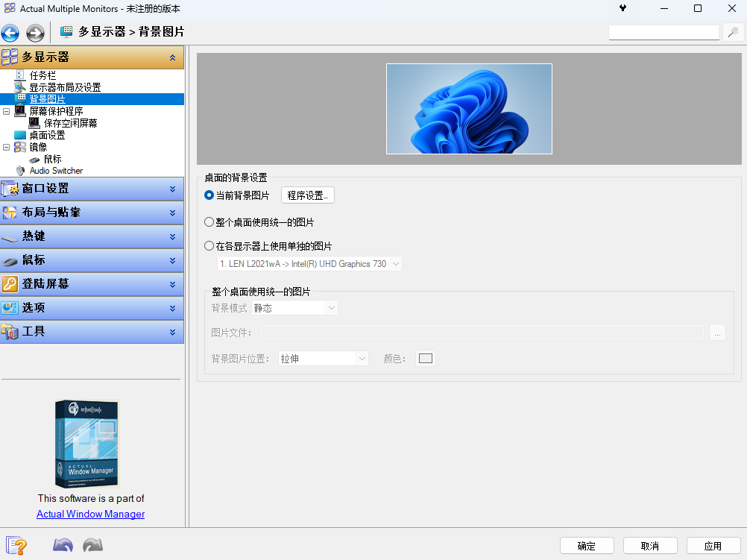
Task: Go back with the blue back arrow
Action: (x=10, y=34)
